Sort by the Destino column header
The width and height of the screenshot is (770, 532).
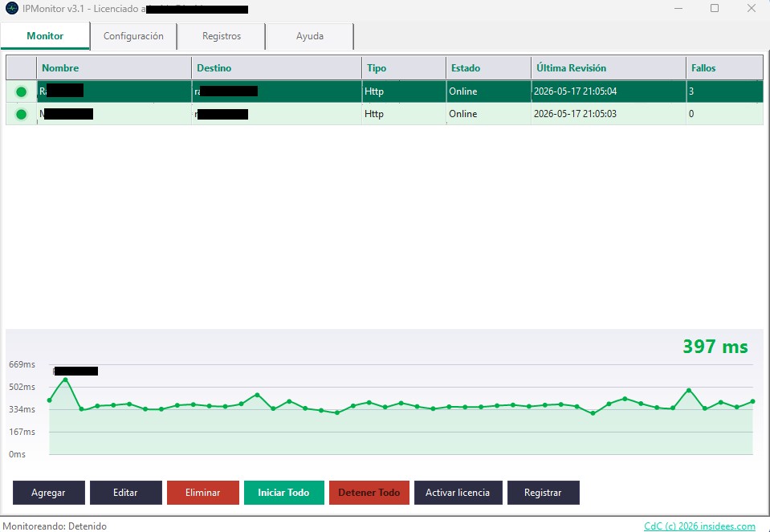276,67
